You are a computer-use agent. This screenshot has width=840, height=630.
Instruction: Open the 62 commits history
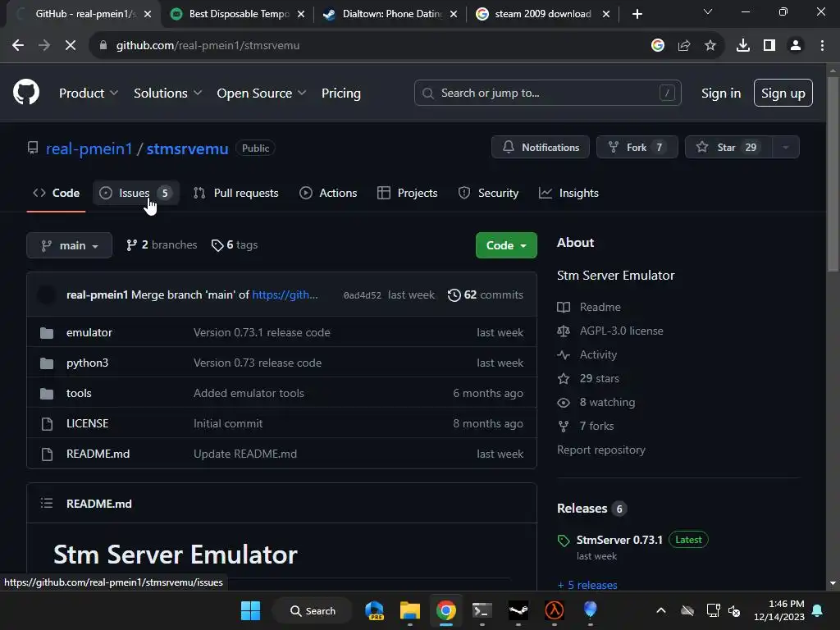tap(486, 294)
